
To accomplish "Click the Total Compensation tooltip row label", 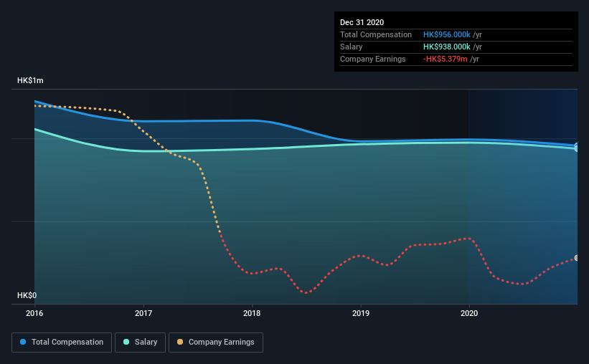I will (x=376, y=34).
